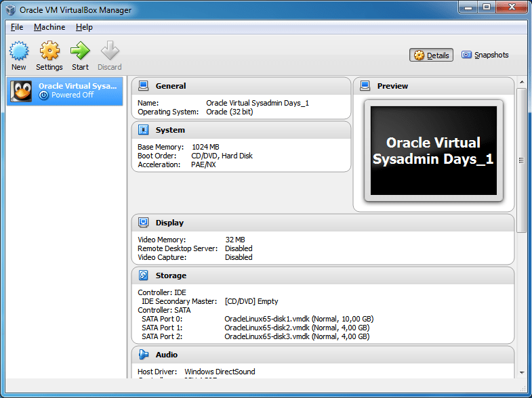This screenshot has width=532, height=398.
Task: Click the Oracle Virtual Sysadmin Days_1 preview thumbnail
Action: (434, 150)
